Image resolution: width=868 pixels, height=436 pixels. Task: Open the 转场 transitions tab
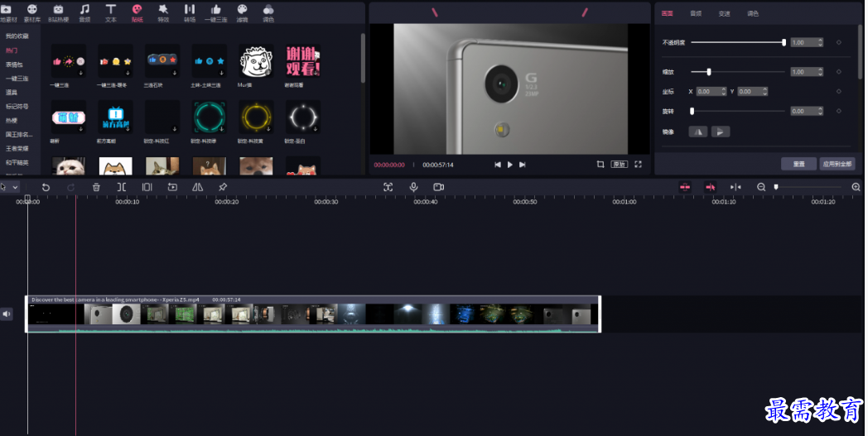pos(190,12)
